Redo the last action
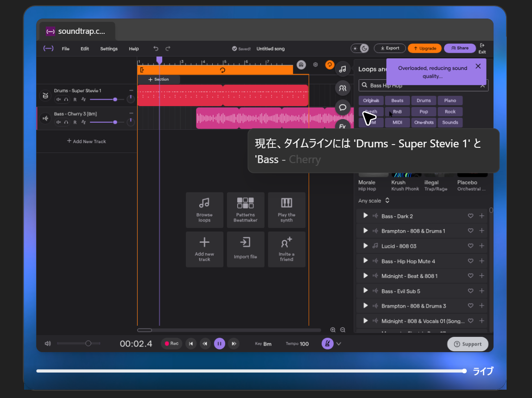 tap(168, 49)
